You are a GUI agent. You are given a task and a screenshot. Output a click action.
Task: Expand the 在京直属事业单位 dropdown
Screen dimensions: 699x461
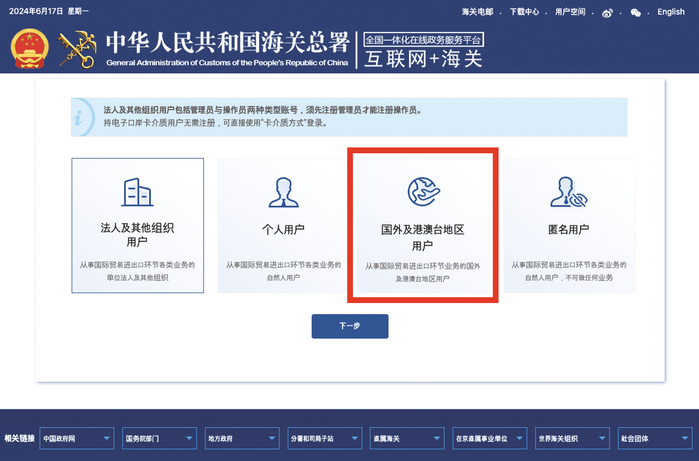(489, 439)
